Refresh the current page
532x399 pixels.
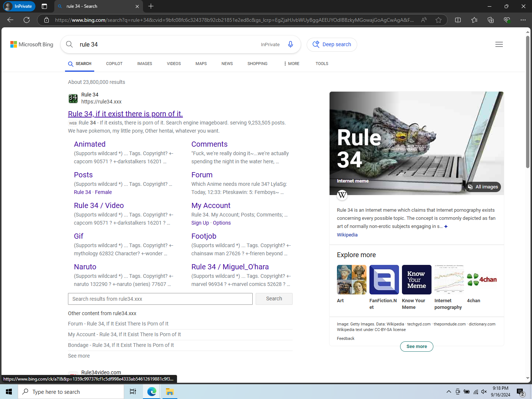click(x=27, y=20)
